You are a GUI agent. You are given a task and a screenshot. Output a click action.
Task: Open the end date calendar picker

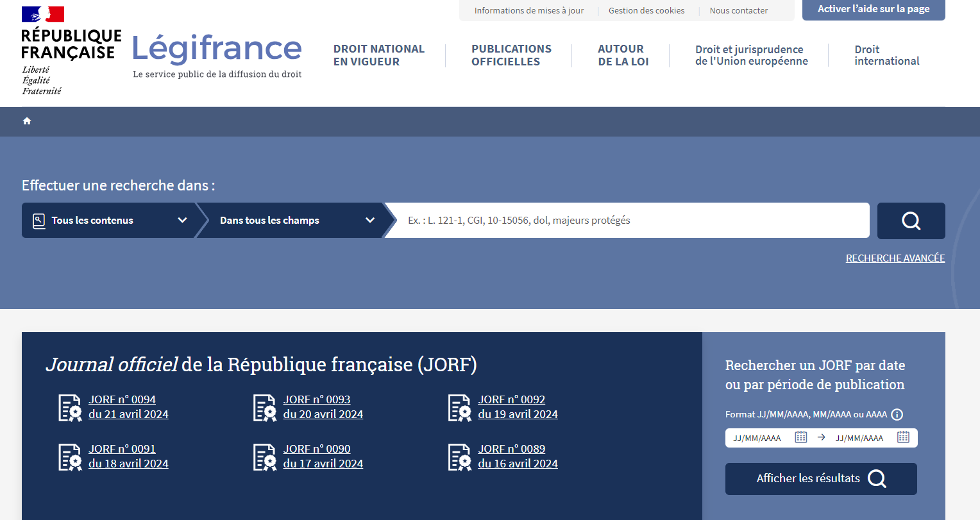pos(903,437)
